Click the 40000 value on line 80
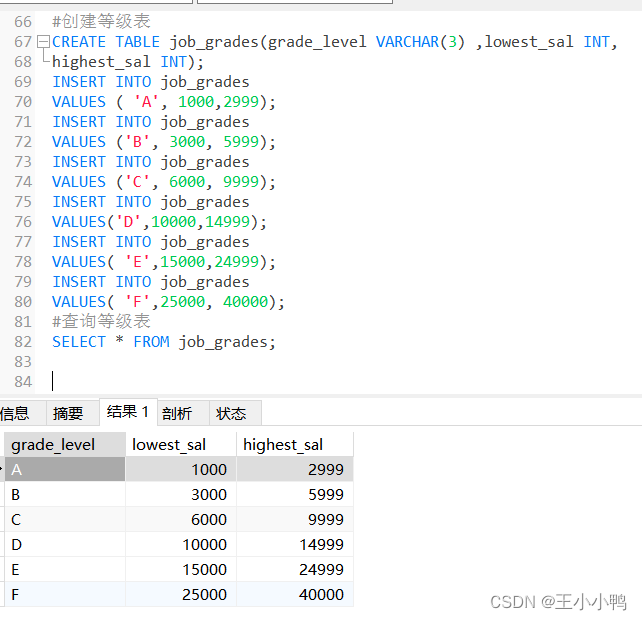 click(245, 302)
